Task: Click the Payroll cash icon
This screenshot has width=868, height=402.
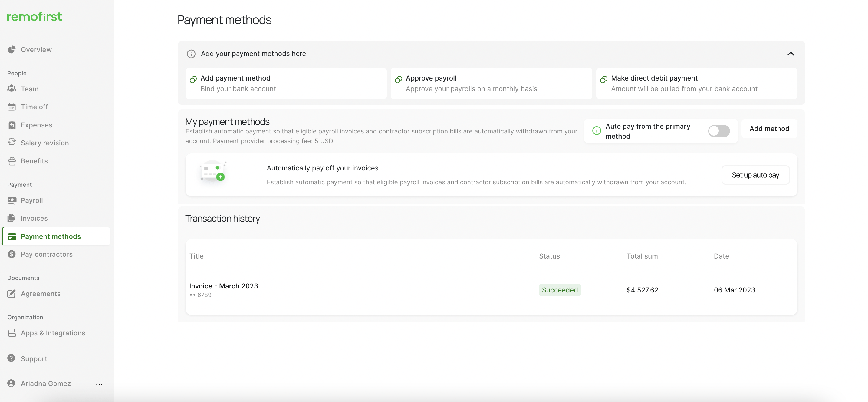Action: pos(12,200)
